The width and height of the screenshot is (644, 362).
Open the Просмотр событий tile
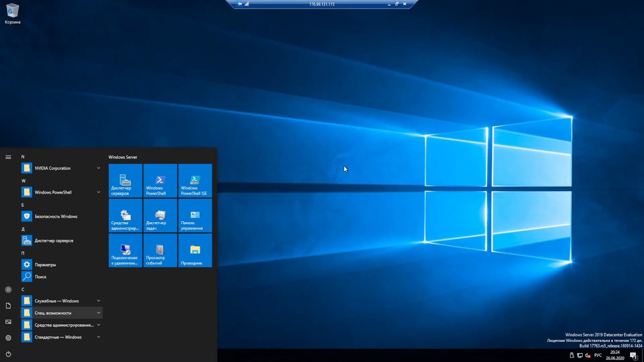click(x=160, y=250)
